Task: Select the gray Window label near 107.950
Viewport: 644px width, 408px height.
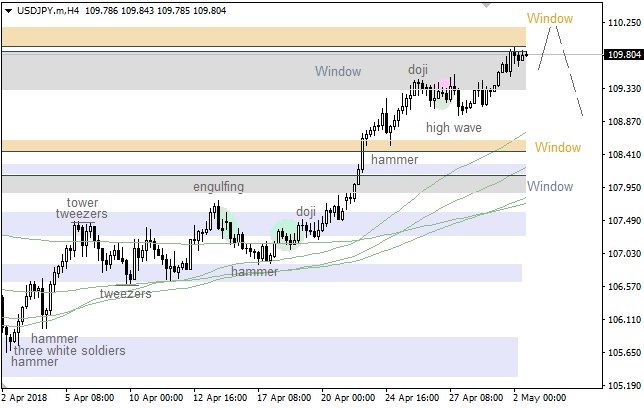Action: coord(550,186)
